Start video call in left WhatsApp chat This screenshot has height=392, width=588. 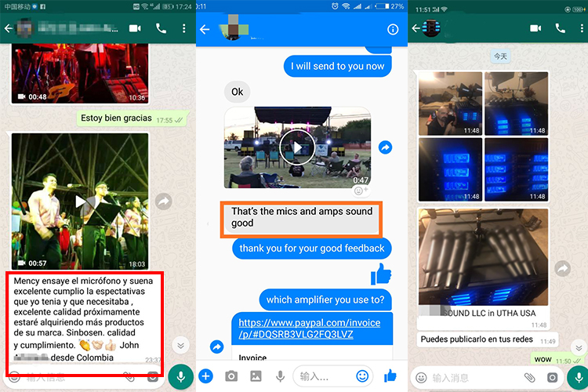[x=135, y=28]
